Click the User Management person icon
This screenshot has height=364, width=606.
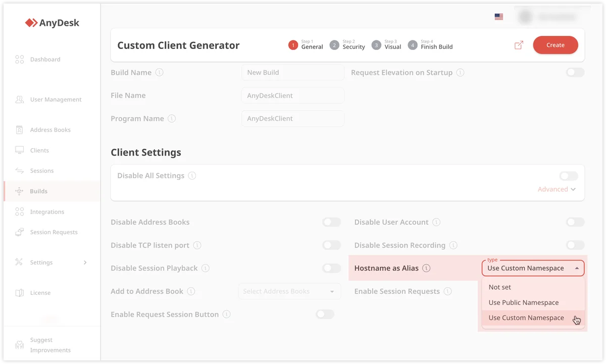[20, 99]
